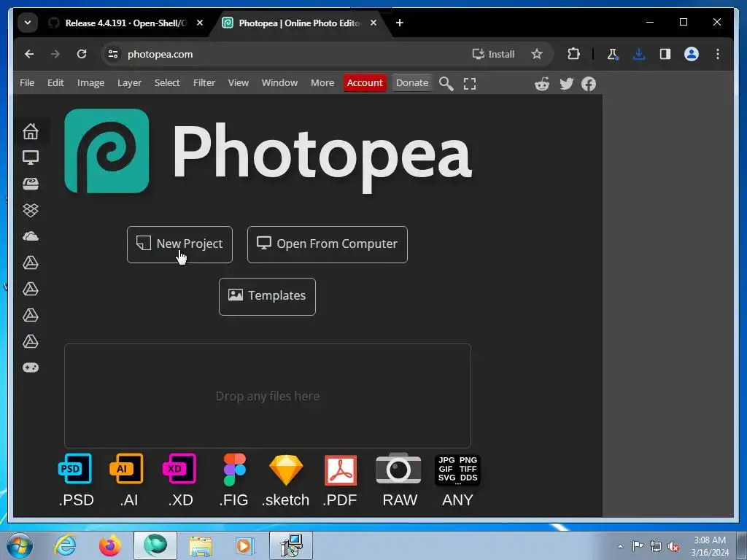This screenshot has width=747, height=560.
Task: Reload the Photopea page
Action: (82, 54)
